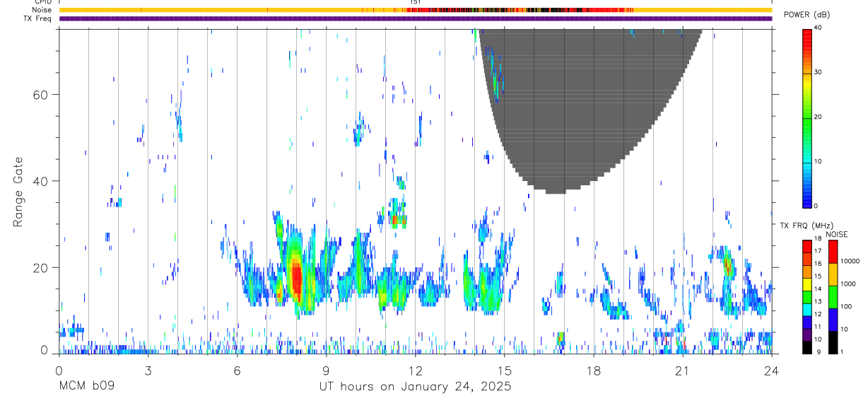Click the yellow segment of TX FRQ scale
Screen dimensions: 868x401
click(807, 284)
